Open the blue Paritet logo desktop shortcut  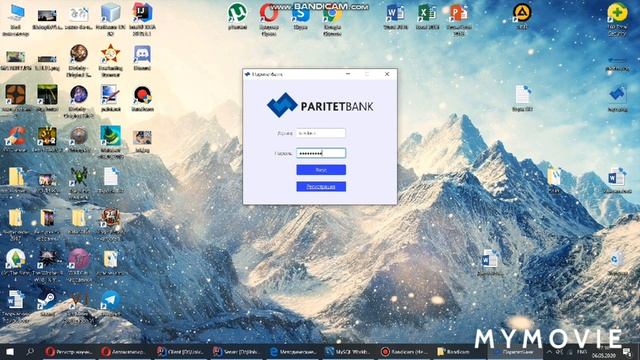pyautogui.click(x=617, y=99)
